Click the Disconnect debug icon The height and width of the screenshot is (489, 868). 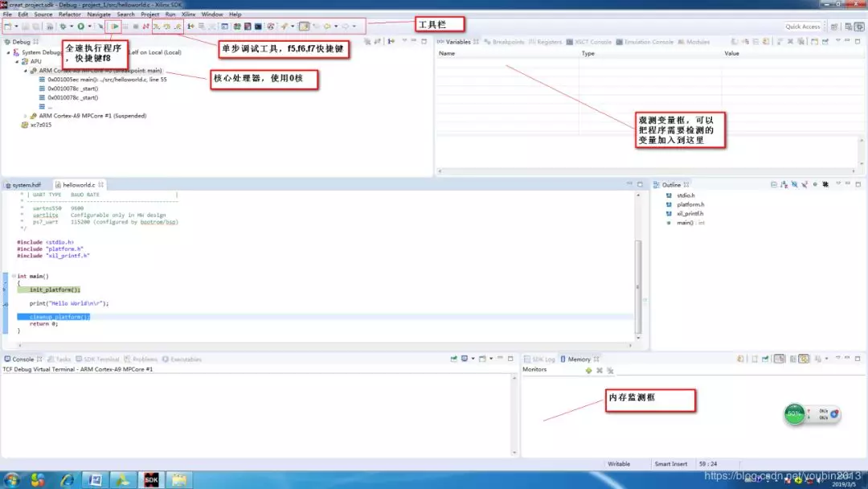(146, 26)
